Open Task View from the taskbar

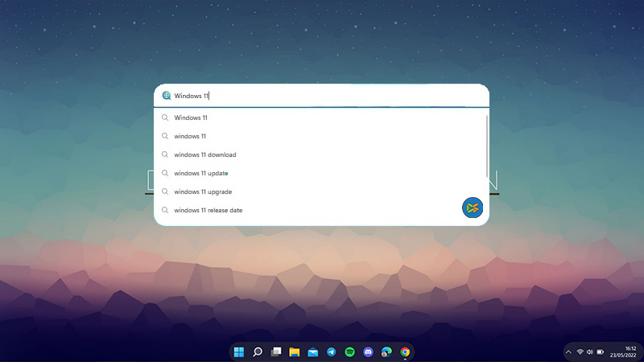click(x=276, y=352)
